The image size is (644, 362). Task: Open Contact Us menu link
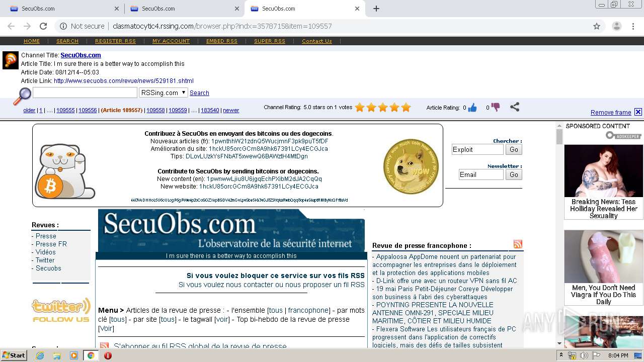coord(317,41)
